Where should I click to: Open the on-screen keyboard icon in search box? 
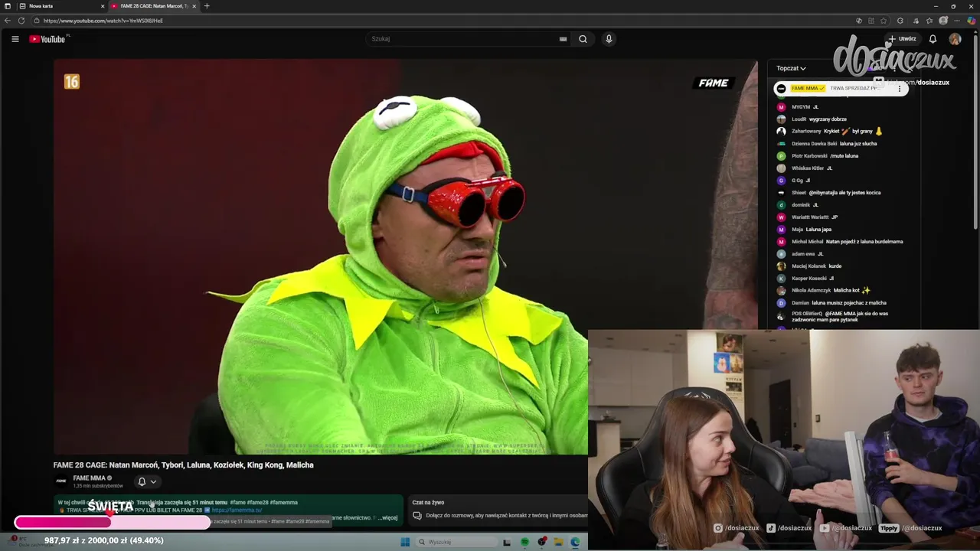pos(563,39)
